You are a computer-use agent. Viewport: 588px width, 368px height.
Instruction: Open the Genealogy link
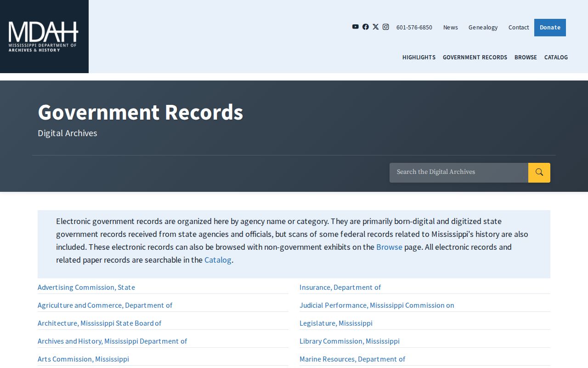point(483,27)
